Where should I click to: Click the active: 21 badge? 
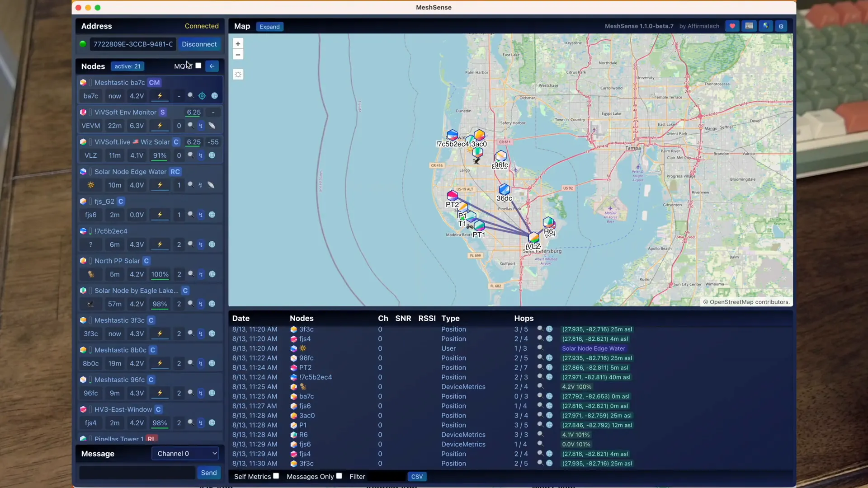pyautogui.click(x=127, y=66)
